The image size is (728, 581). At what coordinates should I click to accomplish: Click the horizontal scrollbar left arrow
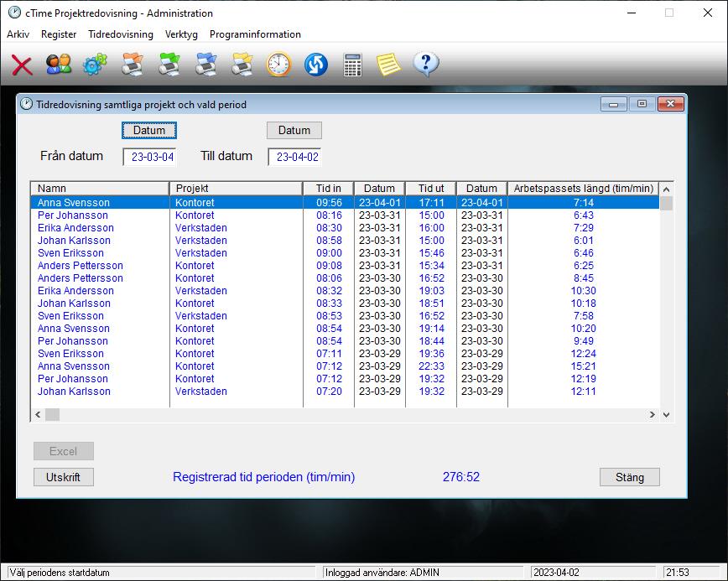click(x=38, y=414)
